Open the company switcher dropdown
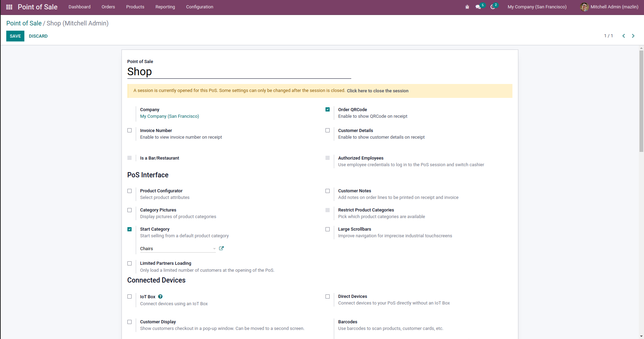 pyautogui.click(x=537, y=7)
